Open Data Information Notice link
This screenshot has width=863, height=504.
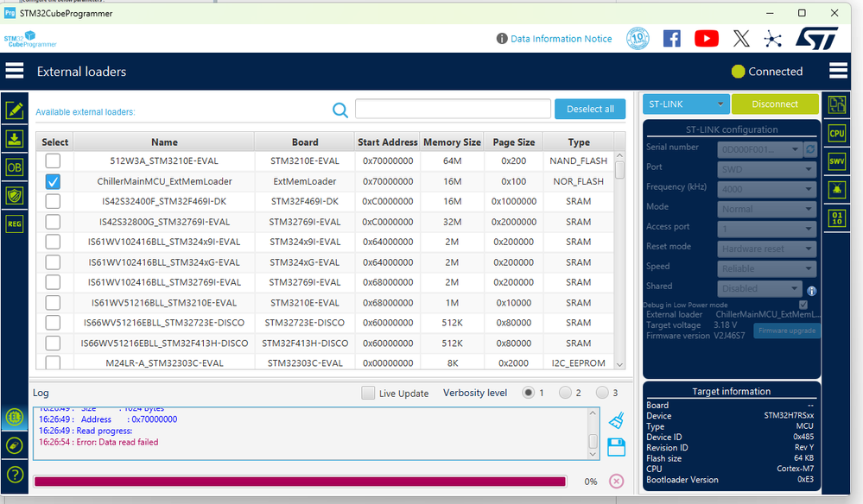point(561,39)
